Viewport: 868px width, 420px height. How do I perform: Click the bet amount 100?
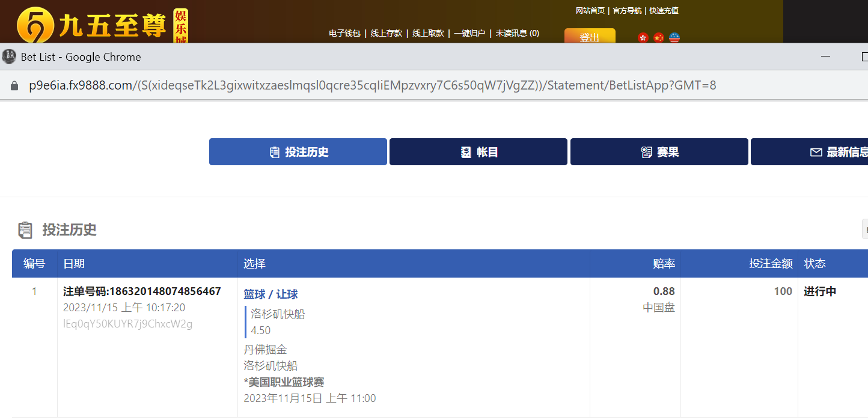coord(783,291)
